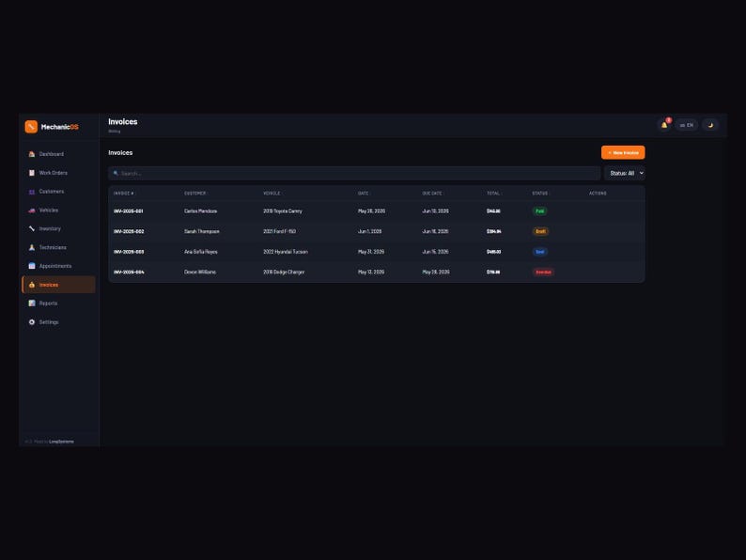The height and width of the screenshot is (560, 746).
Task: Click the blue Sent status badge
Action: point(540,252)
